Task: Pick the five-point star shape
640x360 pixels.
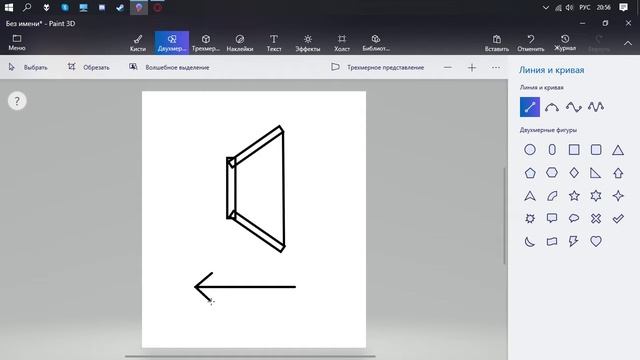Action: pos(574,196)
